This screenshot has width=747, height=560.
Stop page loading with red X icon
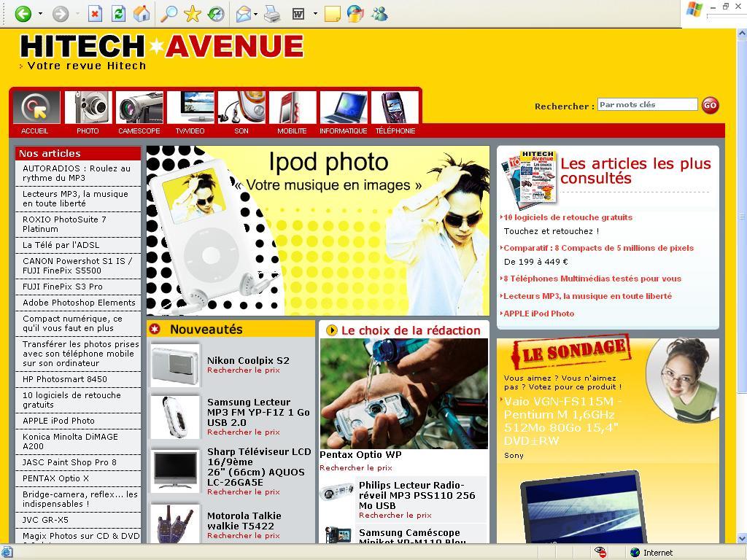[x=96, y=14]
